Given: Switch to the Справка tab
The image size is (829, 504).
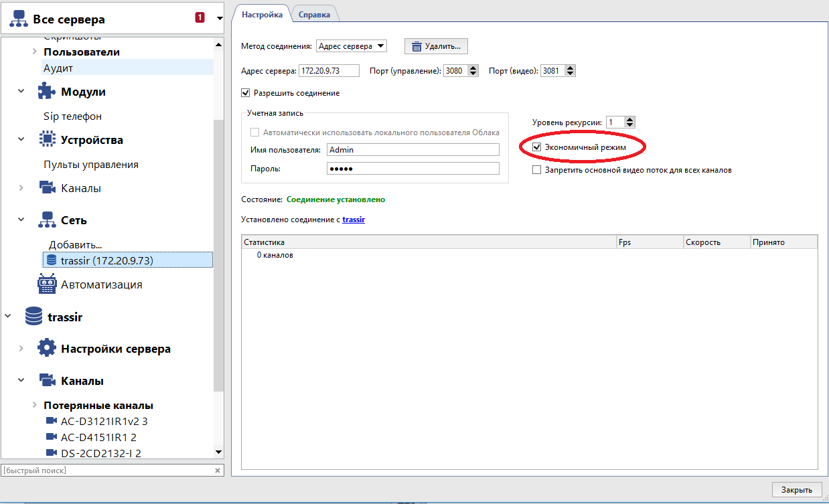Looking at the screenshot, I should coord(314,14).
